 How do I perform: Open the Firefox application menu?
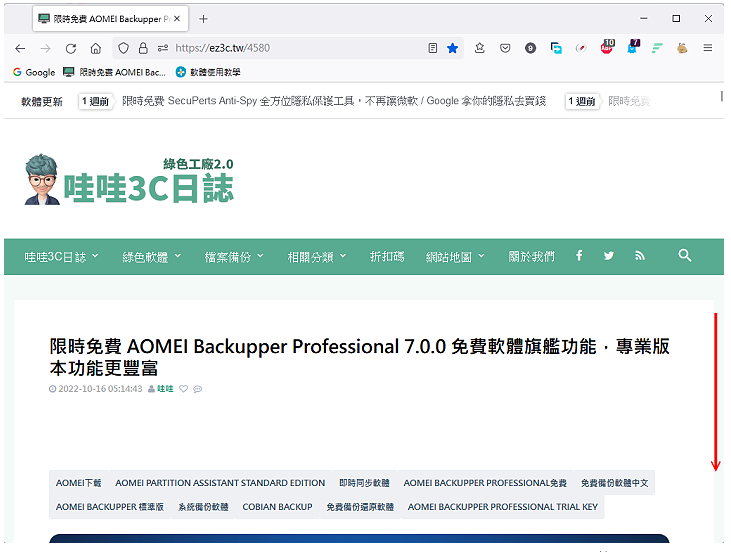708,48
